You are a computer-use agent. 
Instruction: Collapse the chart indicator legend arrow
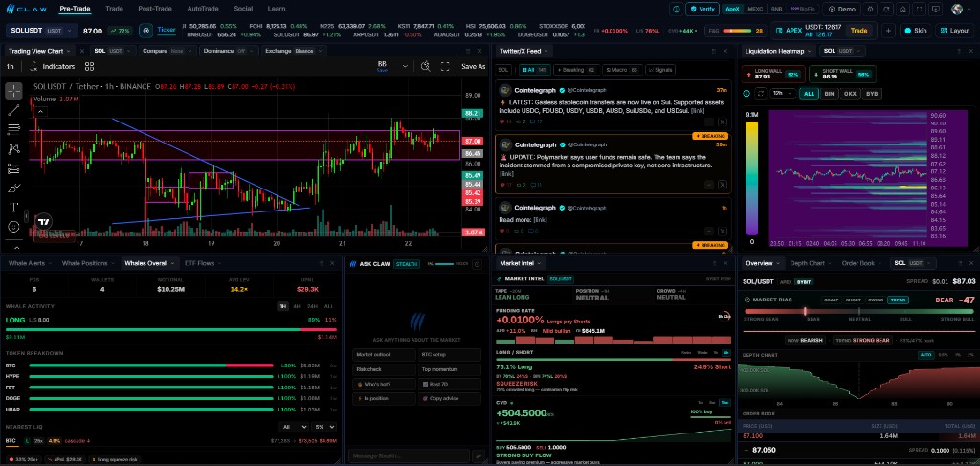click(40, 112)
